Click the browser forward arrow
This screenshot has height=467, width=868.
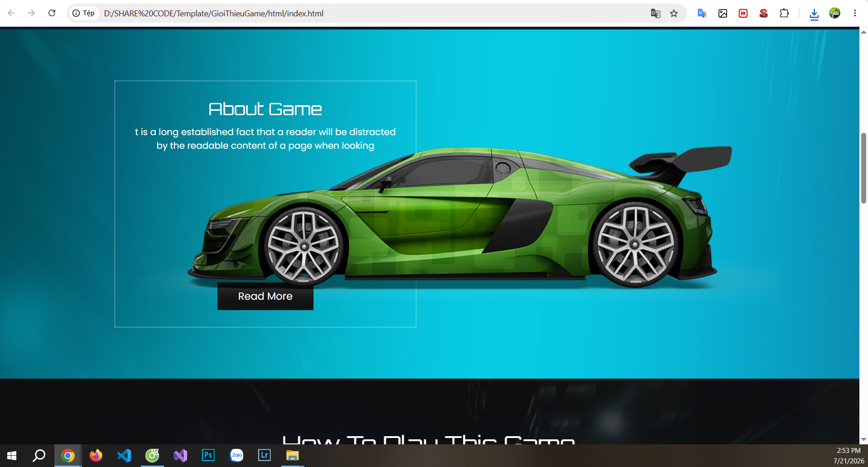tap(31, 13)
